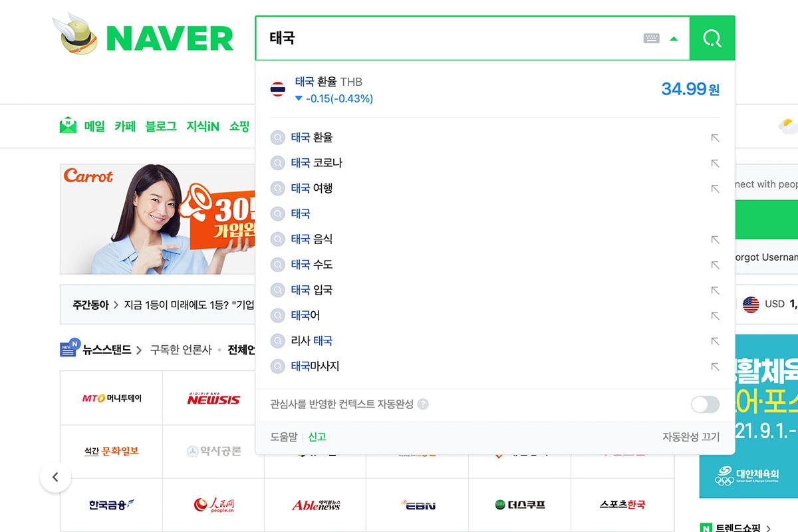This screenshot has height=532, width=798.
Task: Click the 신고 report link
Action: (x=317, y=437)
